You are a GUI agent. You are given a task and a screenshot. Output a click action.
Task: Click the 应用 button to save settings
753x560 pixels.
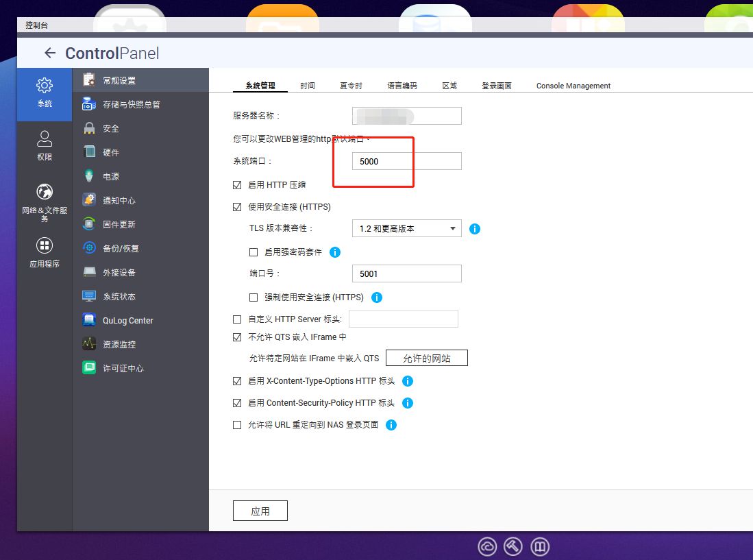(x=260, y=510)
